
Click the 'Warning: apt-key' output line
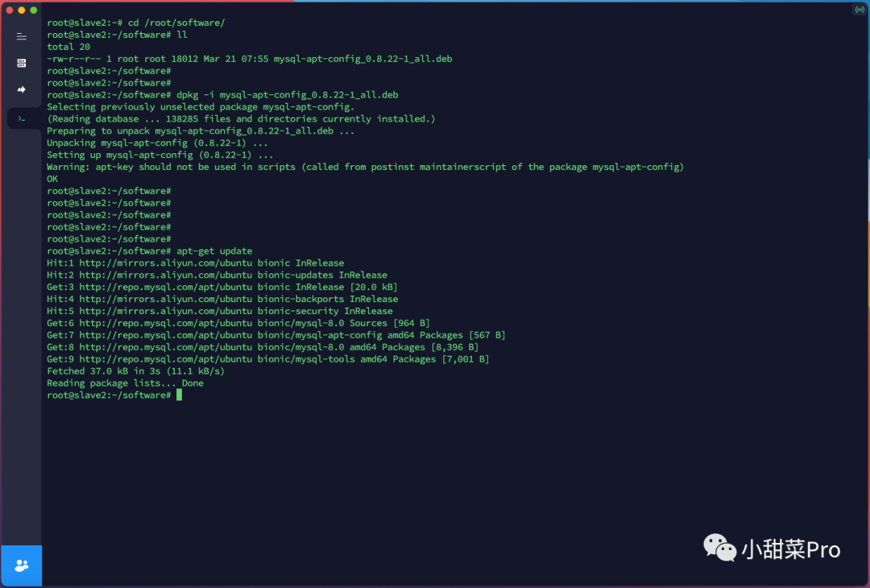364,167
